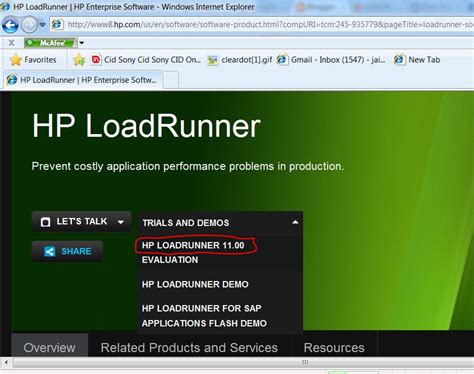Click the chat icon in LET'S TALK
474x374 pixels.
point(45,222)
